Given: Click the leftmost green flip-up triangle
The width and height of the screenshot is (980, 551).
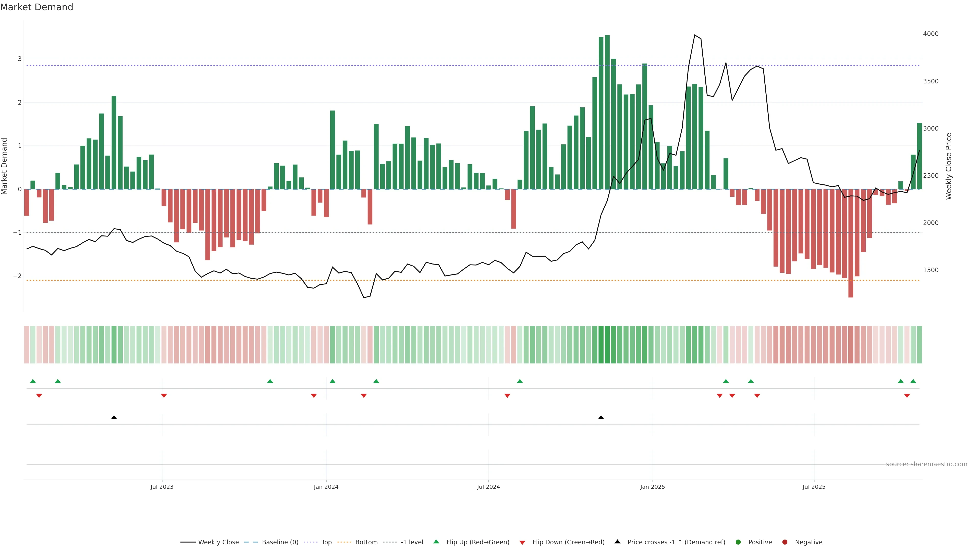Looking at the screenshot, I should pyautogui.click(x=33, y=381).
